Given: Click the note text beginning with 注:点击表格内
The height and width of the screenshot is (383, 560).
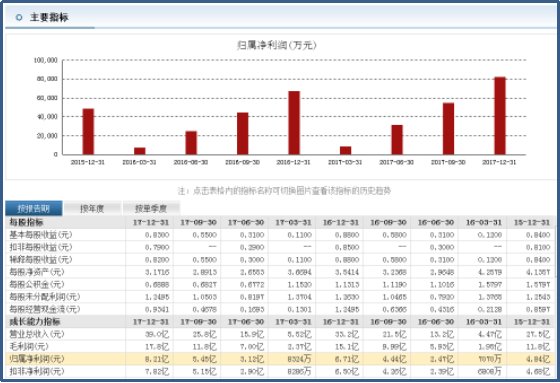Looking at the screenshot, I should (x=284, y=191).
